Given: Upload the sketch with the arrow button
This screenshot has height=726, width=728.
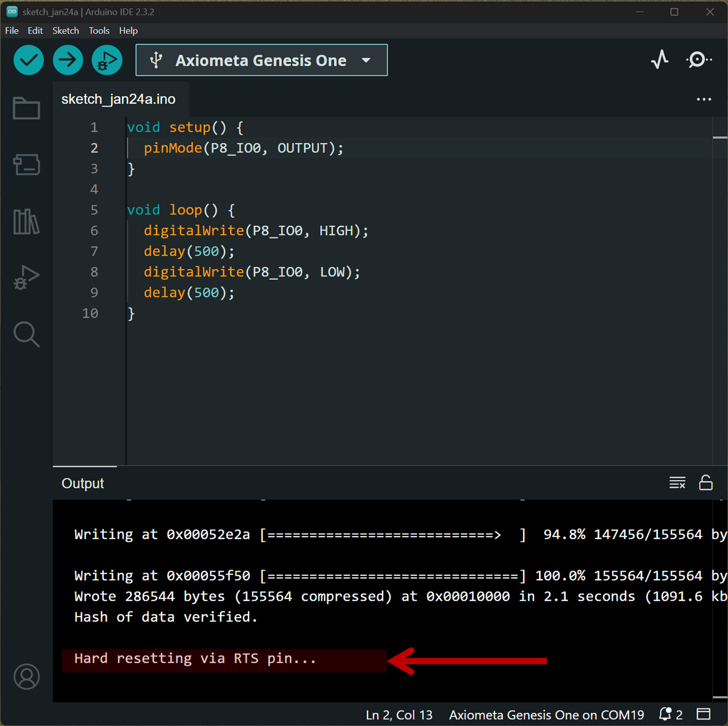Looking at the screenshot, I should (x=67, y=60).
